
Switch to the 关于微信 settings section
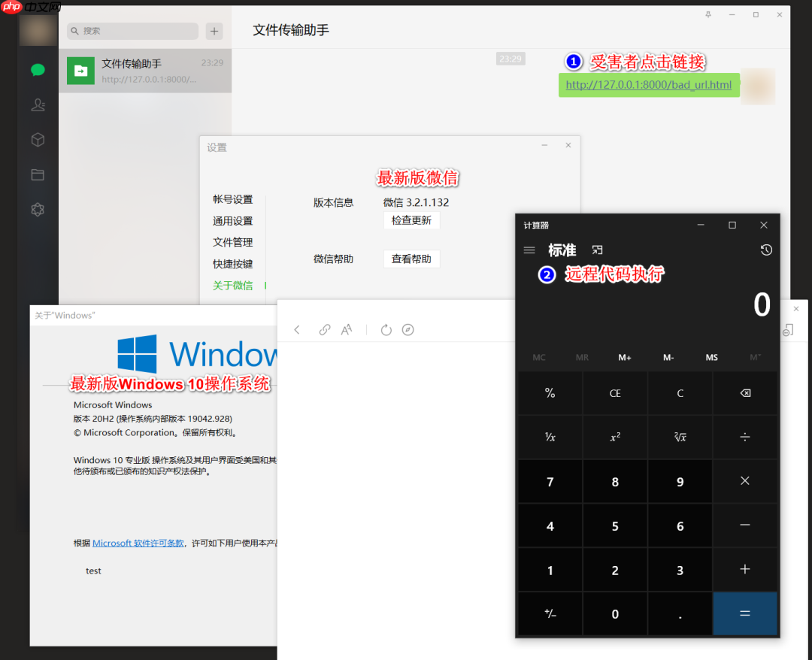point(233,286)
